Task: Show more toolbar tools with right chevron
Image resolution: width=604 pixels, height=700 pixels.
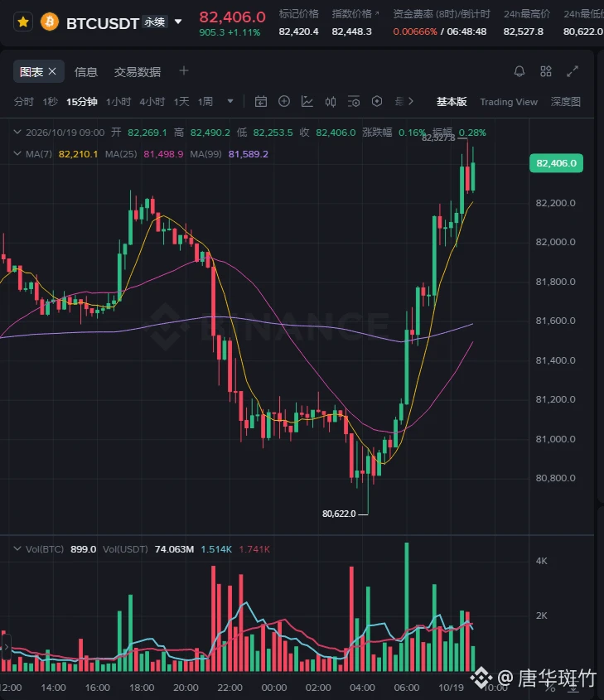Action: tap(411, 101)
